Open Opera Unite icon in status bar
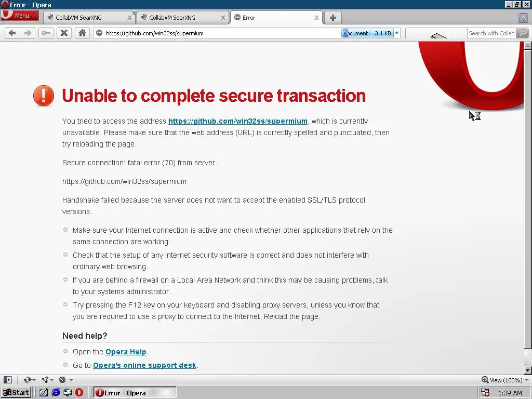 coord(47,380)
